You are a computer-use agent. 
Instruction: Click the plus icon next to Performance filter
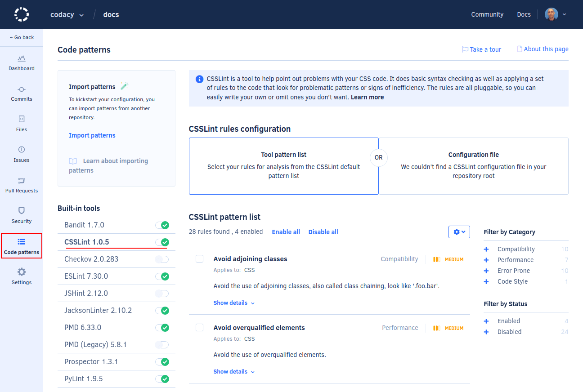486,260
